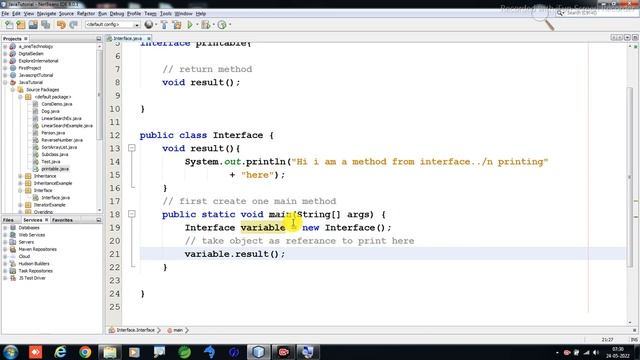Click the Debug Project toolbar icon
This screenshot has height=360, width=640.
[x=205, y=25]
